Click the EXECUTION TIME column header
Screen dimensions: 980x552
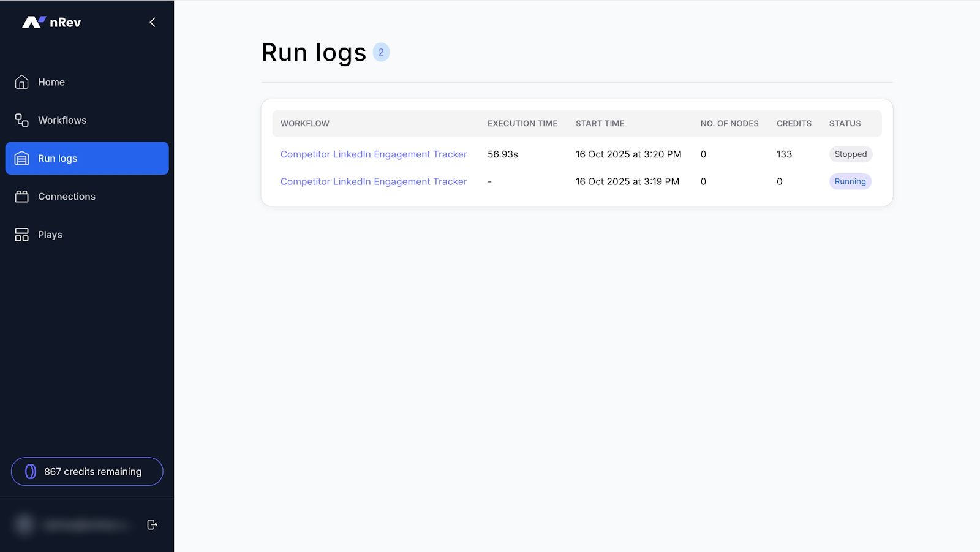click(x=522, y=123)
